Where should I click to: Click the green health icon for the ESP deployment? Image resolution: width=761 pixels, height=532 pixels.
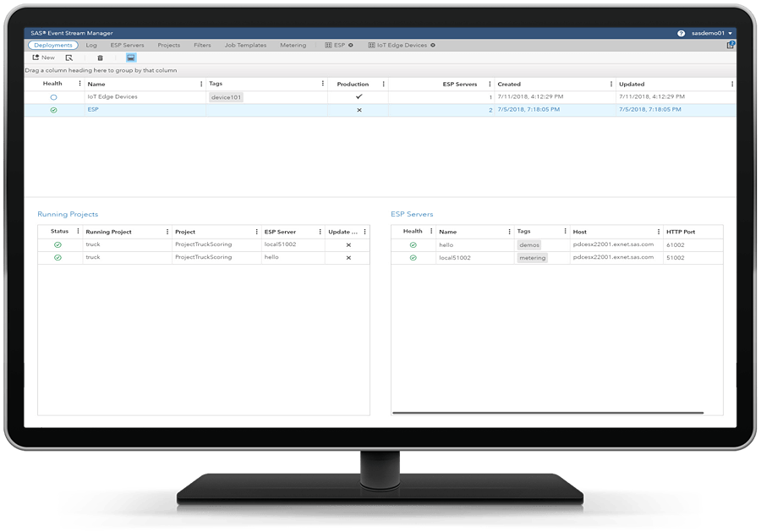coord(52,109)
